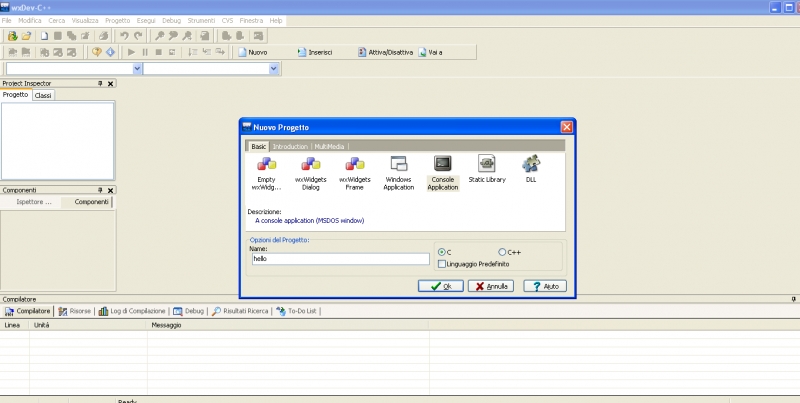Close the Project Inspector panel
800x403 pixels.
click(x=110, y=83)
